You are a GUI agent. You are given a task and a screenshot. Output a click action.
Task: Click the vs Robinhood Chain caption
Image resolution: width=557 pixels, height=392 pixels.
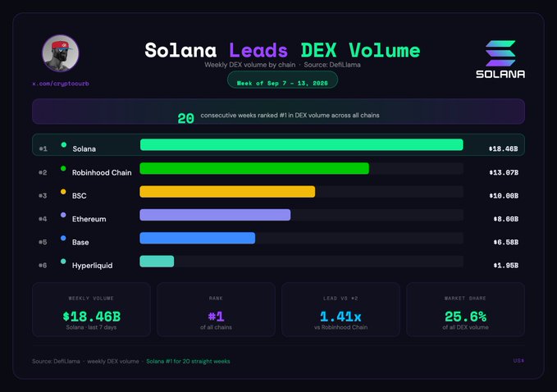340,327
